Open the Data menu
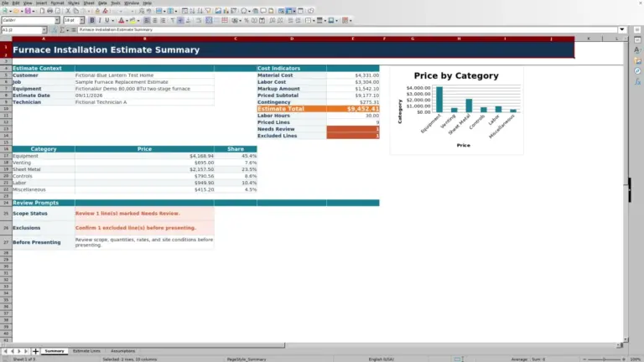 102,3
